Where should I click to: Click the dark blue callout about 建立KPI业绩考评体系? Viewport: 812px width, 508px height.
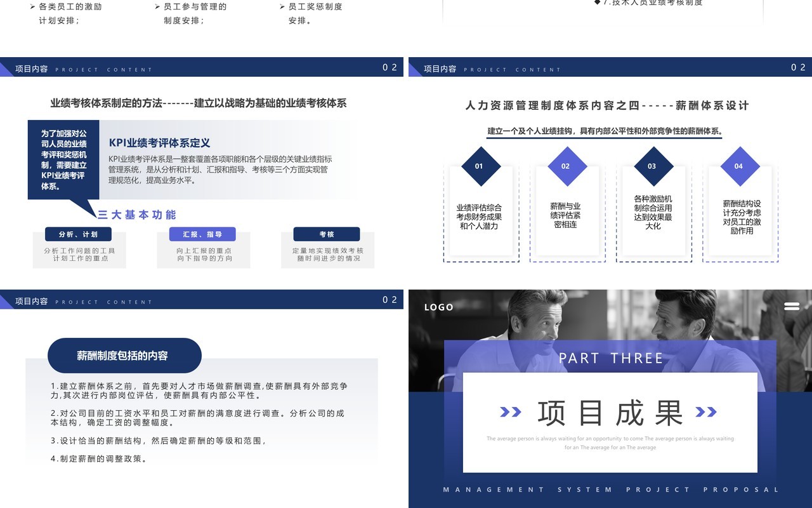point(63,160)
